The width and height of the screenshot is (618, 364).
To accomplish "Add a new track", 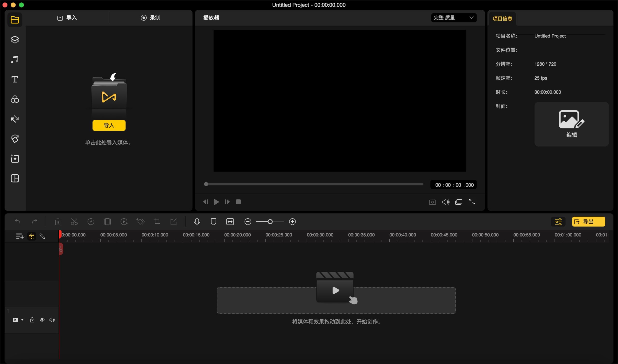I will point(20,236).
